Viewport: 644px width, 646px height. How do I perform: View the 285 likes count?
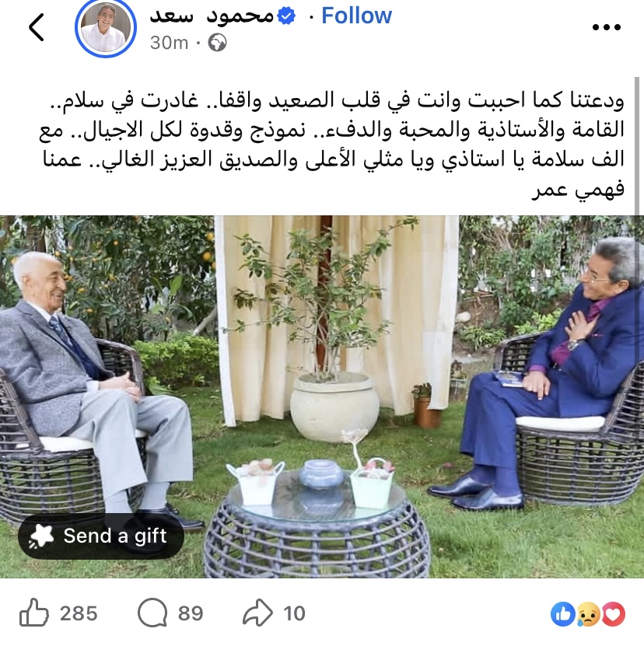tap(79, 613)
